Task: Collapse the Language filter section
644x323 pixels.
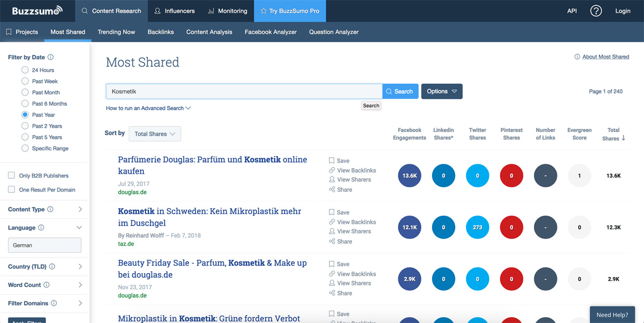Action: click(x=79, y=227)
